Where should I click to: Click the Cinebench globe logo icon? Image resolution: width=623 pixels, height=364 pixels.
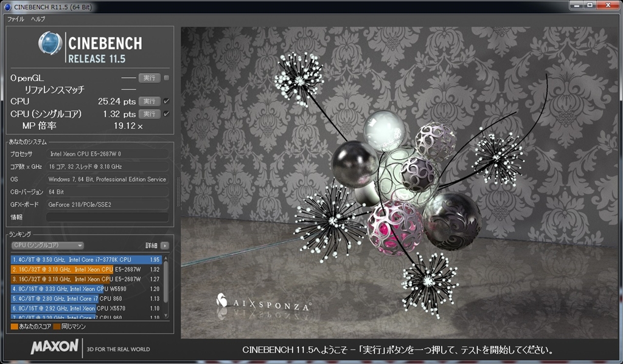pos(50,44)
